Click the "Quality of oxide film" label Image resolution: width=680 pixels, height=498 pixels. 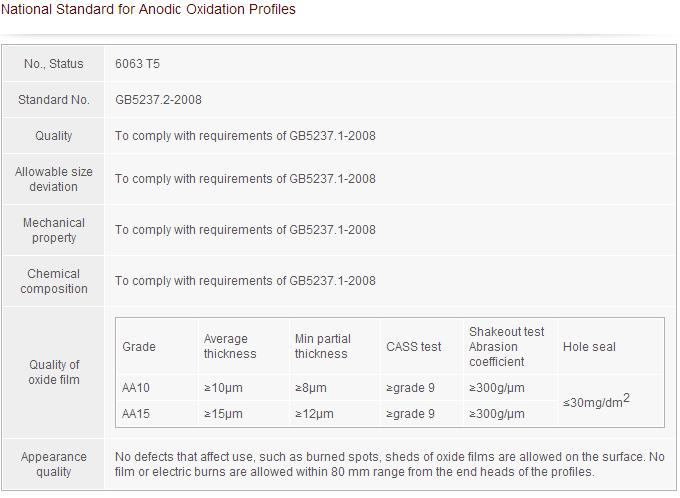(53, 372)
